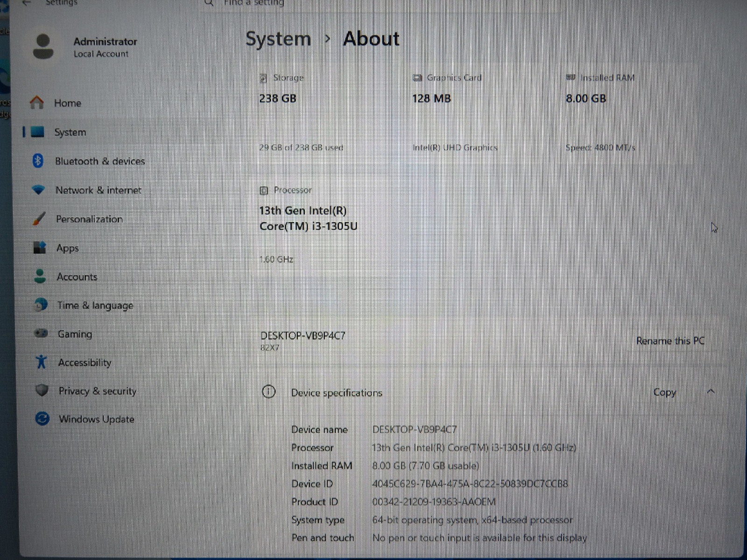Click the Storage card icon
The width and height of the screenshot is (747, 560).
pyautogui.click(x=263, y=78)
